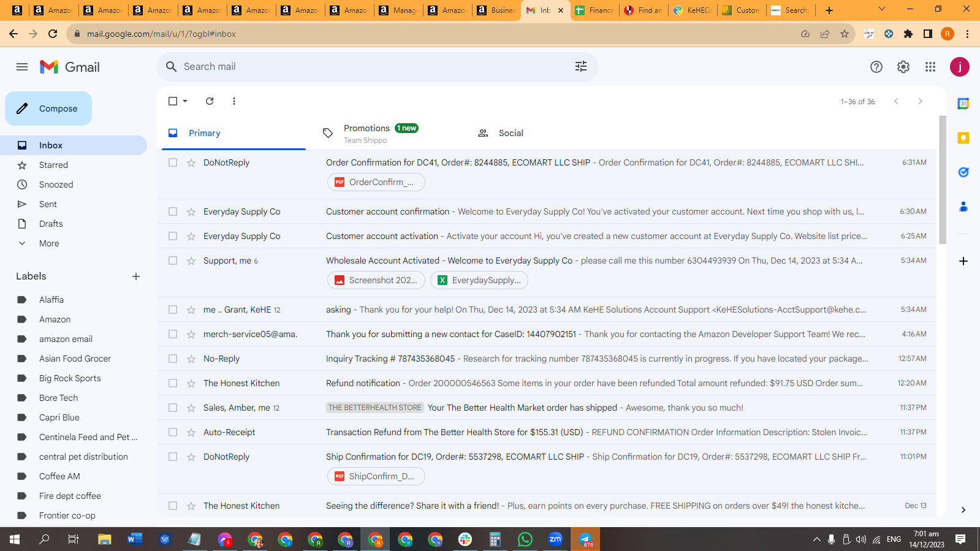
Task: Open WhatsApp from the taskbar
Action: pos(525,539)
